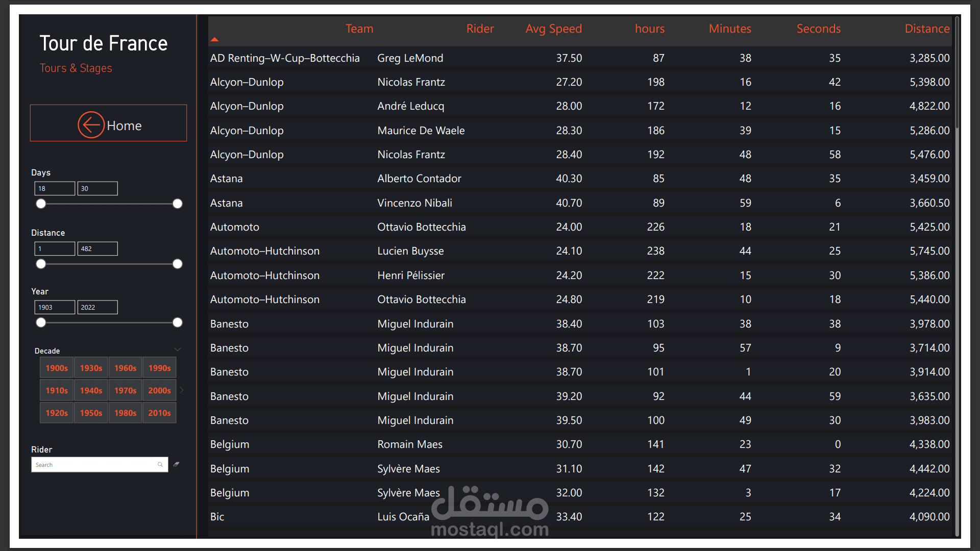Click the search magnifier icon in Rider box
This screenshot has height=551, width=980.
tap(160, 464)
